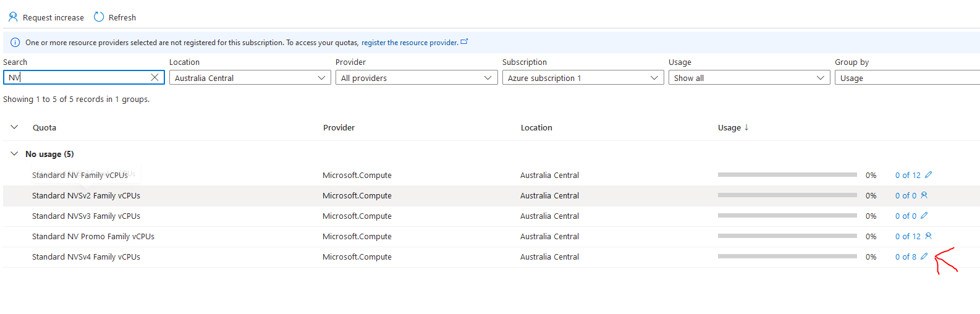Click the support icon in the Standard NVSv2 Family row
The height and width of the screenshot is (314, 980).
(x=924, y=195)
